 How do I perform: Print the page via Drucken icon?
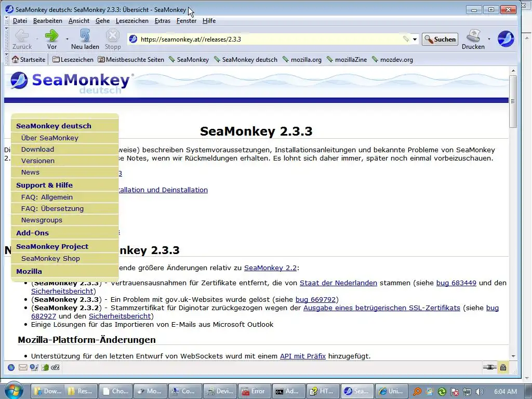click(473, 39)
